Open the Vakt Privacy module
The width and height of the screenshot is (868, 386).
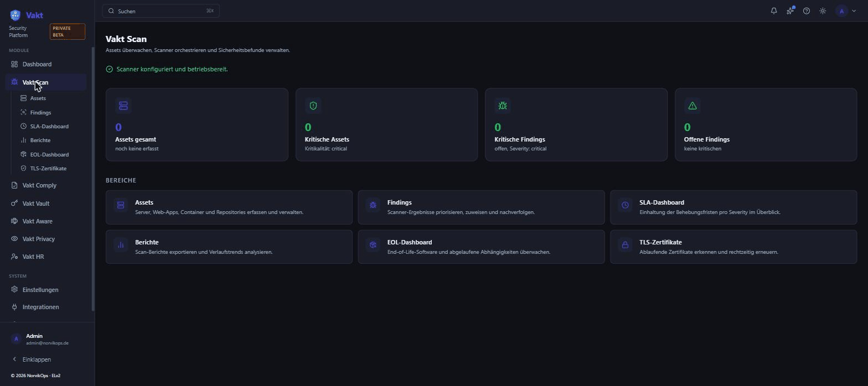[46, 239]
